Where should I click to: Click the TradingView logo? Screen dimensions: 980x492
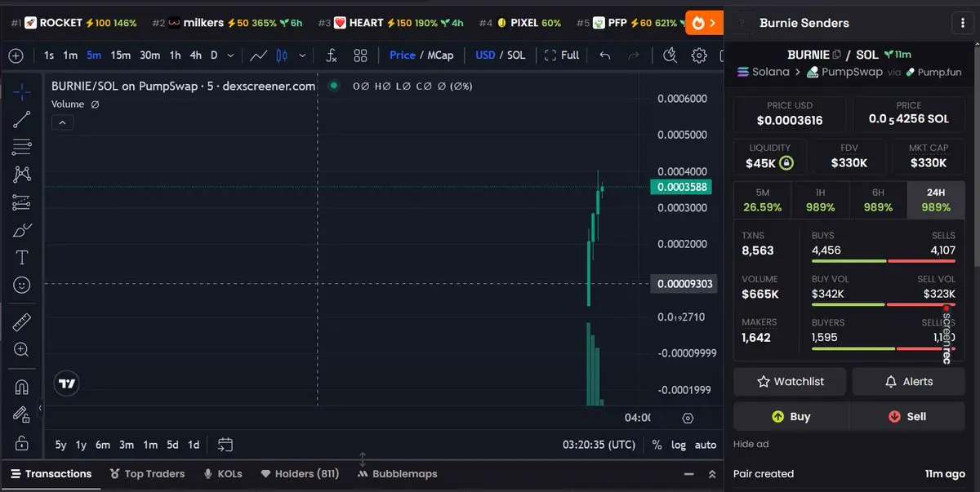coord(67,383)
